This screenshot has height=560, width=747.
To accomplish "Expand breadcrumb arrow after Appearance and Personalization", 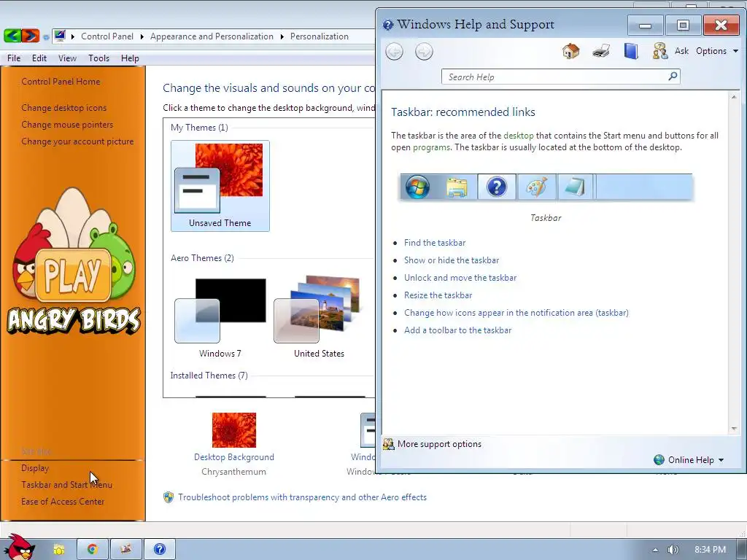I will click(x=282, y=36).
